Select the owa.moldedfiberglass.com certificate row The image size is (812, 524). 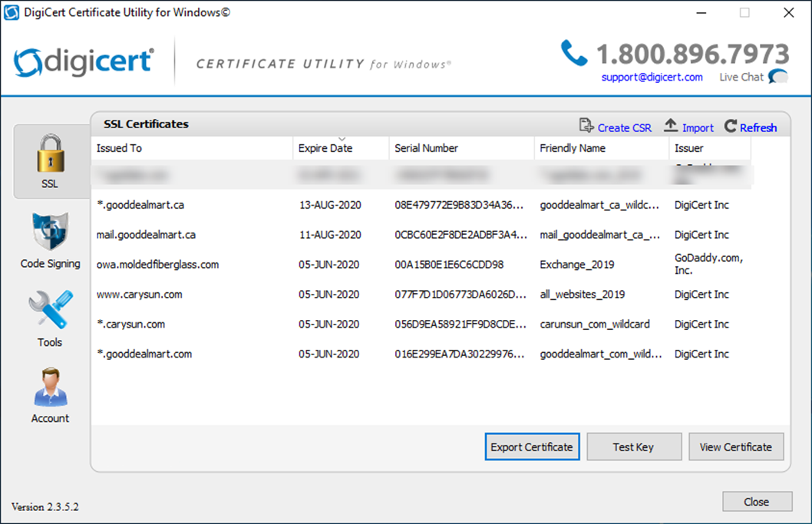(421, 265)
